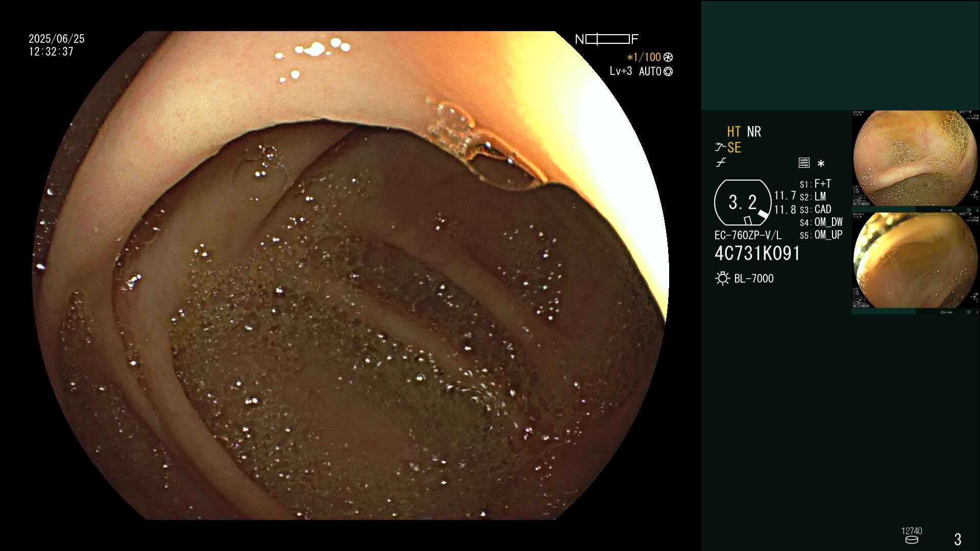Screen dimensions: 980x551
Task: Click the iris icon beside AUTO
Action: click(668, 71)
